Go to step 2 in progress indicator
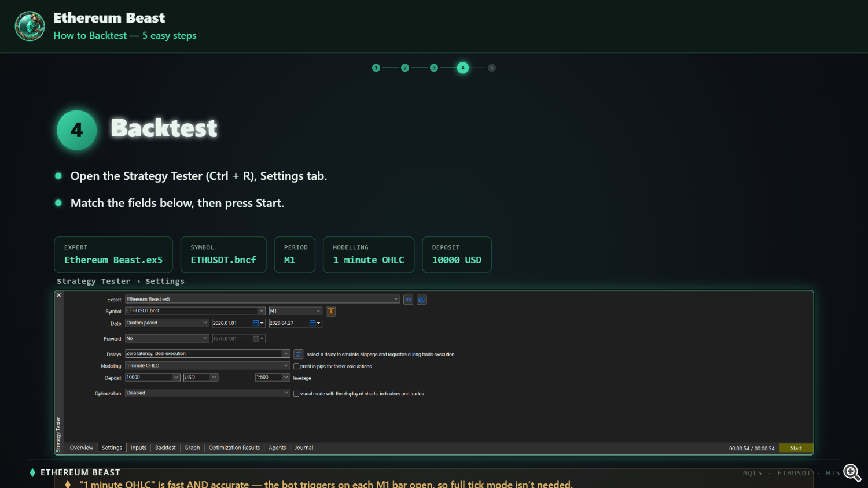The image size is (868, 488). pos(405,68)
